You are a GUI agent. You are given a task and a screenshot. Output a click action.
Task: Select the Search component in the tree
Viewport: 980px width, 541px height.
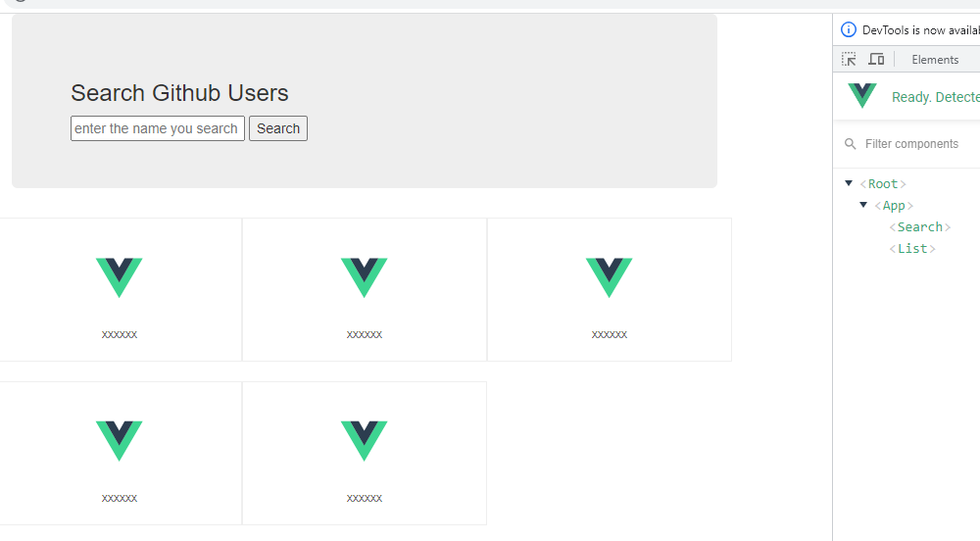[x=920, y=226]
